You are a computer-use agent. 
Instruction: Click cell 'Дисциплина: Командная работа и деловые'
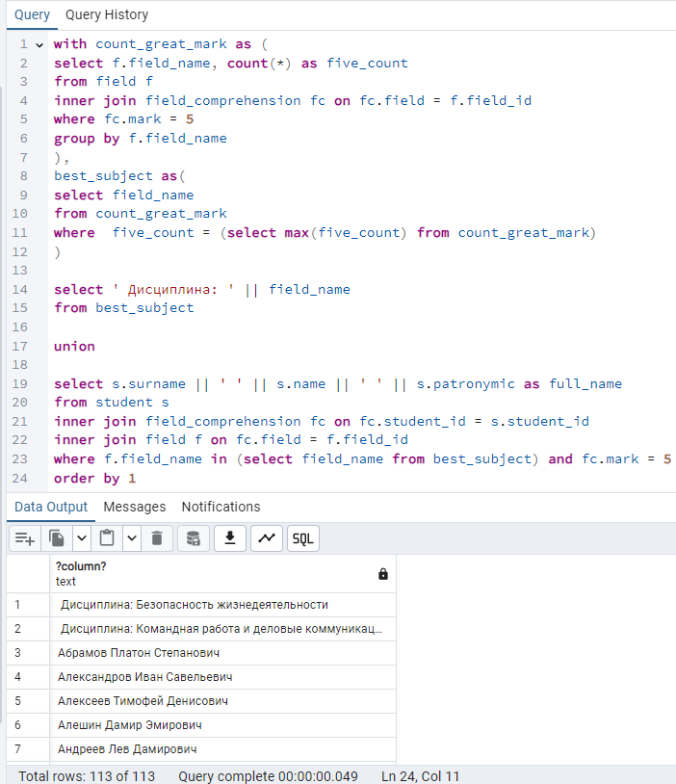tap(223, 629)
